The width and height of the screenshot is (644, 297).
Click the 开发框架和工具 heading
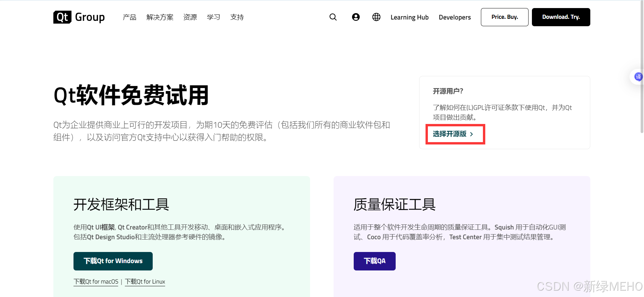tap(121, 205)
